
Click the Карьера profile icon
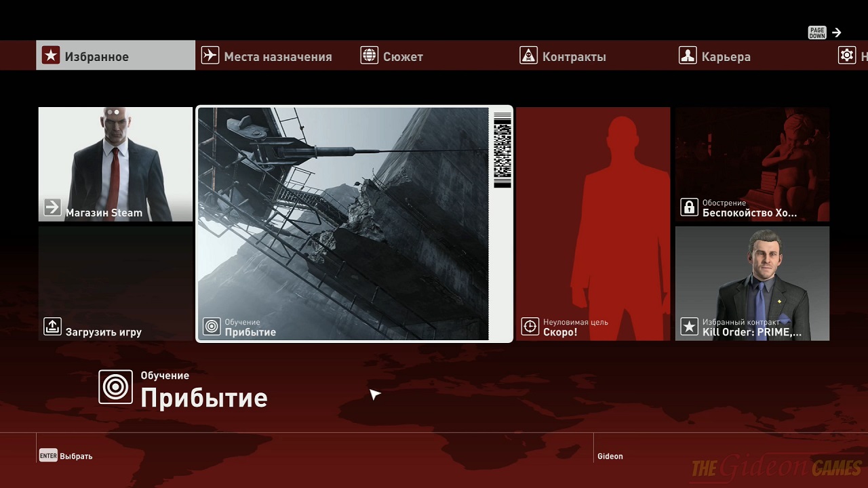tap(688, 56)
